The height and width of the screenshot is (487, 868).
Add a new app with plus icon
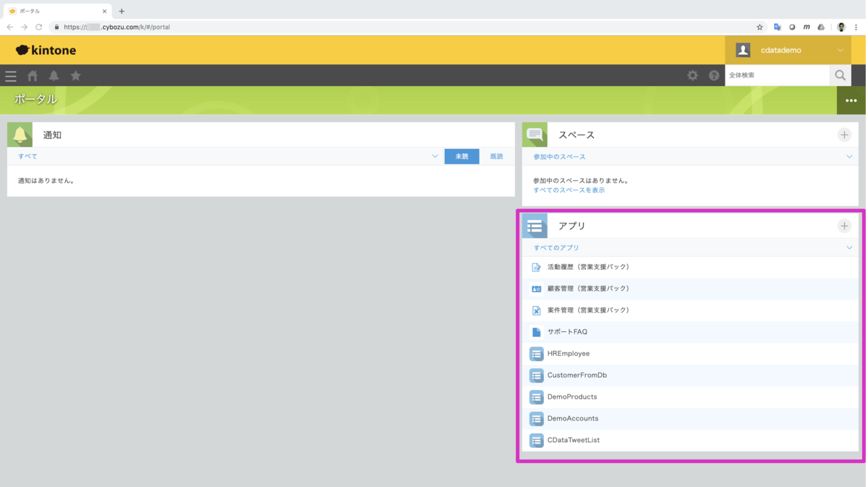pyautogui.click(x=844, y=226)
